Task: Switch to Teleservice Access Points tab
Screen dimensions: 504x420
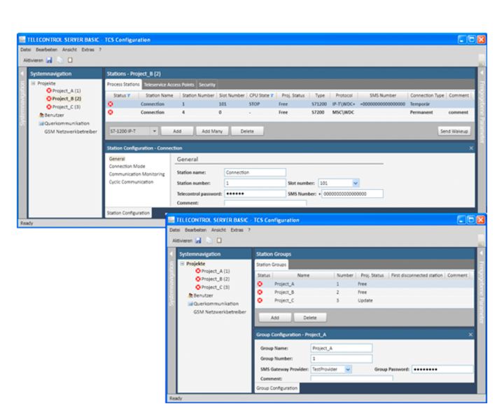Action: (169, 85)
